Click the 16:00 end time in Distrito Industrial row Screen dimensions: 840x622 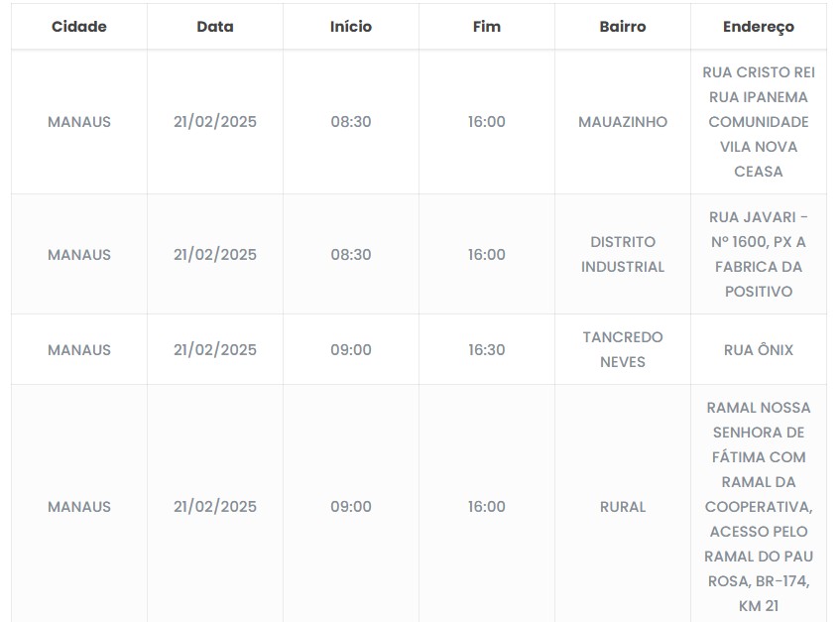(487, 255)
